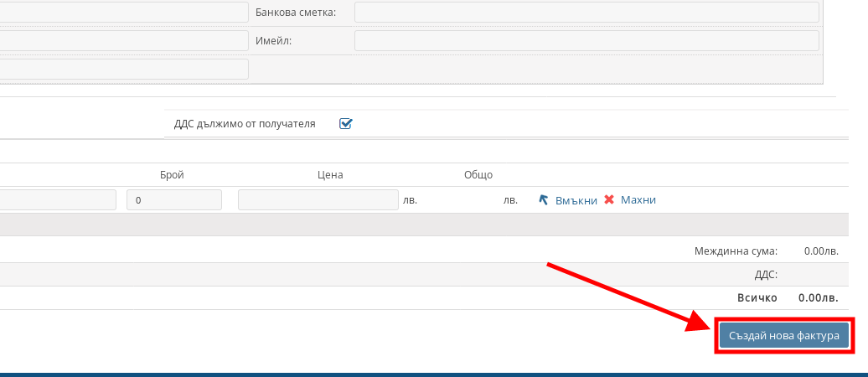Image resolution: width=868 pixels, height=377 pixels.
Task: Click the Цена price input field
Action: pos(318,200)
